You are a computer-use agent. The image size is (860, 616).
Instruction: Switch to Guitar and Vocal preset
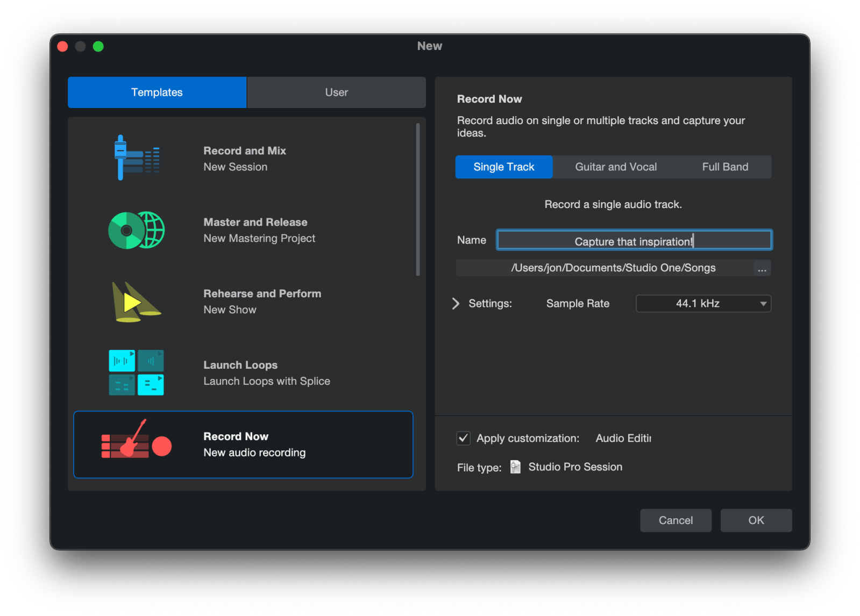(616, 167)
